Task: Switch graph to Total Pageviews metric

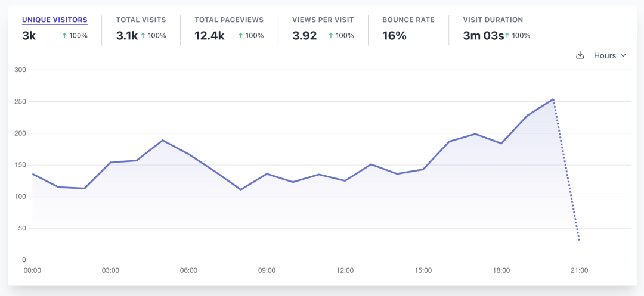Action: pos(229,20)
